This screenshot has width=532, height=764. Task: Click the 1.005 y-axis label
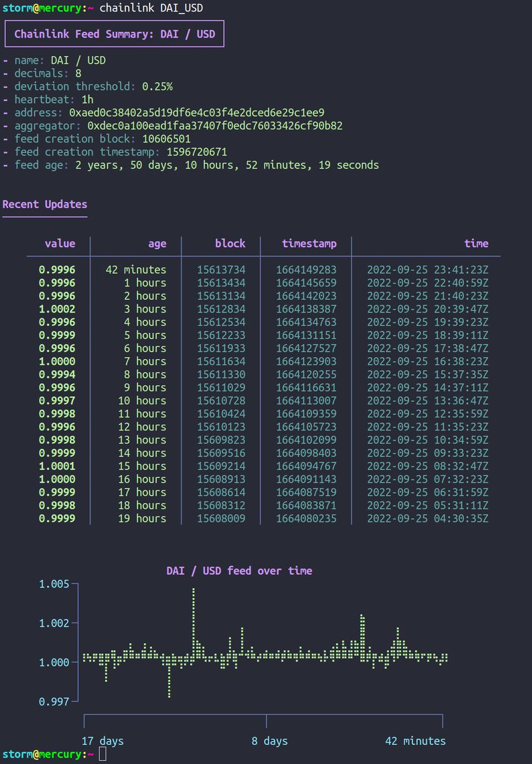[x=54, y=584]
